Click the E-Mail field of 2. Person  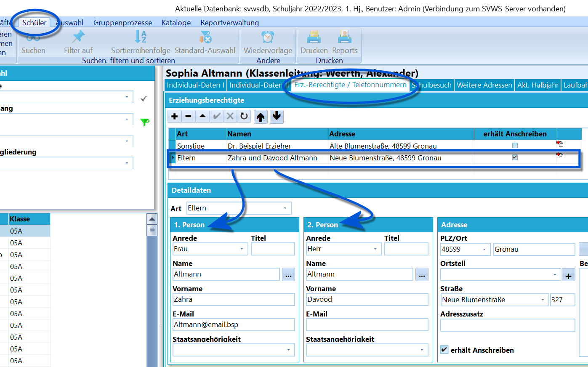pyautogui.click(x=367, y=324)
